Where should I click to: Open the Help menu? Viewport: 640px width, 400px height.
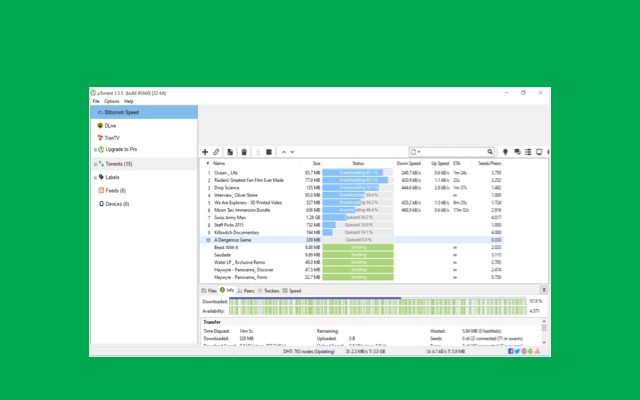pyautogui.click(x=129, y=101)
